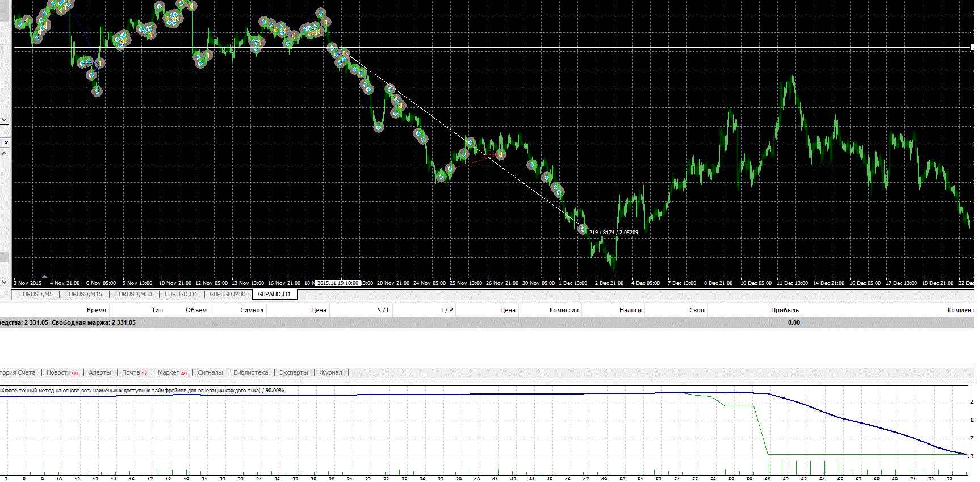The height and width of the screenshot is (482, 980).
Task: Select the active GBPAUD,H1 chart tab
Action: click(x=274, y=294)
